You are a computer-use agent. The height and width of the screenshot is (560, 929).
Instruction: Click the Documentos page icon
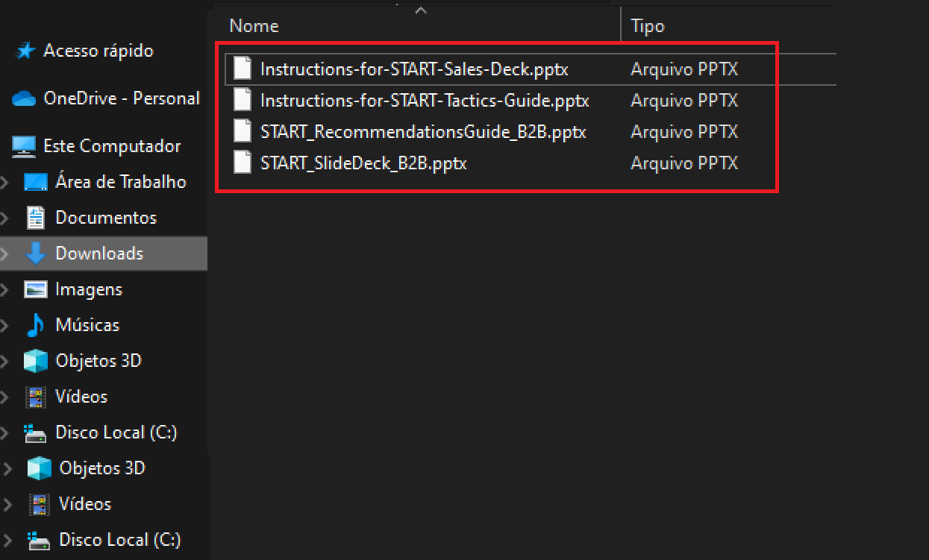coord(35,218)
